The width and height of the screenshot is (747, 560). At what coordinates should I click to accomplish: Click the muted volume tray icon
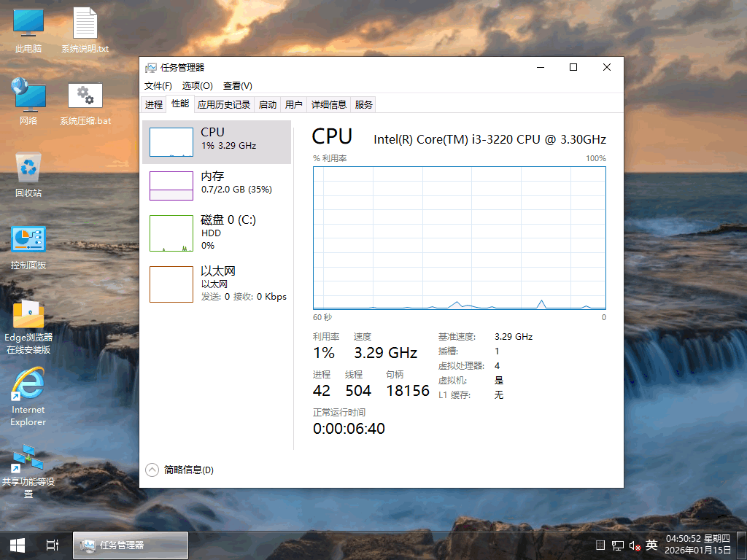(x=634, y=545)
